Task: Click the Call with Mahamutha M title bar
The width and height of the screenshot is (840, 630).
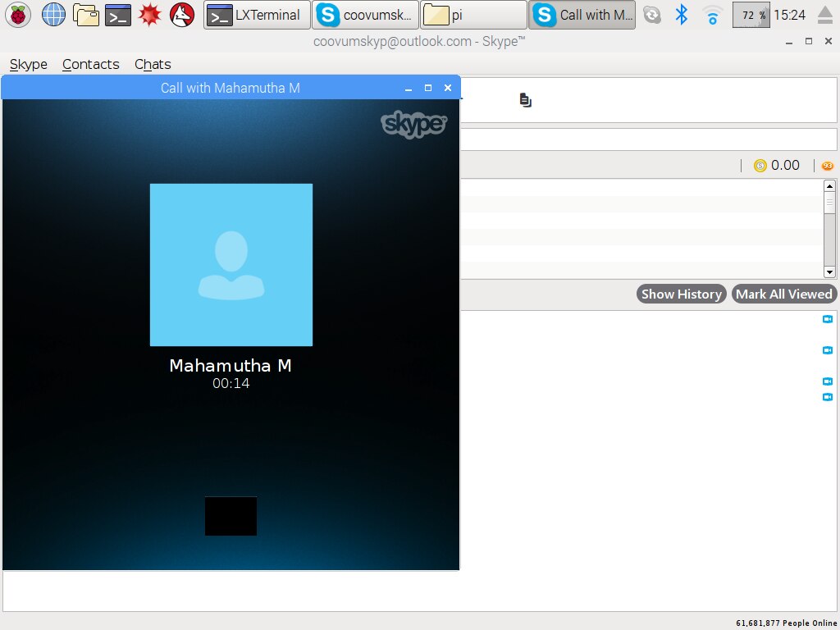Action: 231,88
